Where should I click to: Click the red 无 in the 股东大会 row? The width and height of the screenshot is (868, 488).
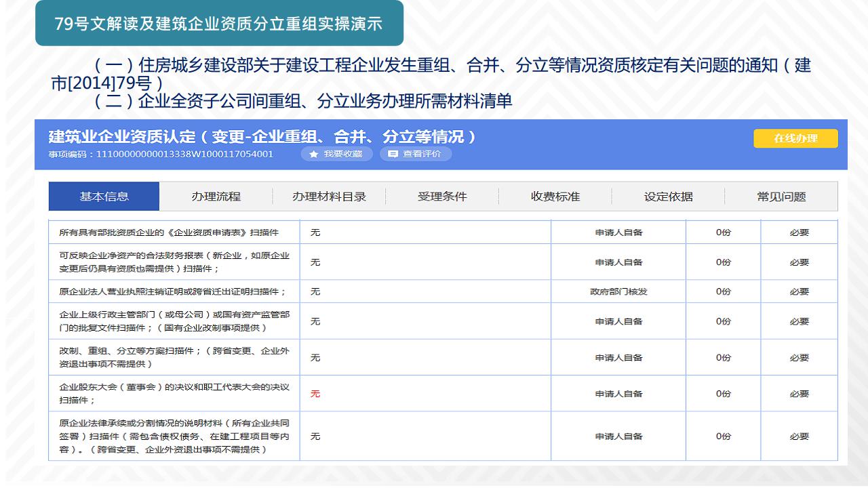(315, 394)
